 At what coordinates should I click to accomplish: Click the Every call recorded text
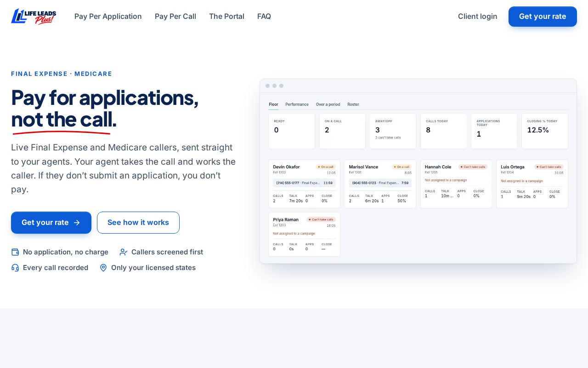(56, 268)
